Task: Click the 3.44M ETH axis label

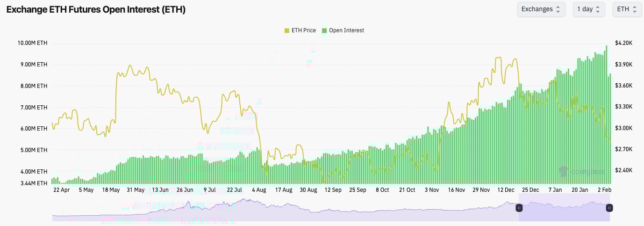Action: pyautogui.click(x=33, y=183)
